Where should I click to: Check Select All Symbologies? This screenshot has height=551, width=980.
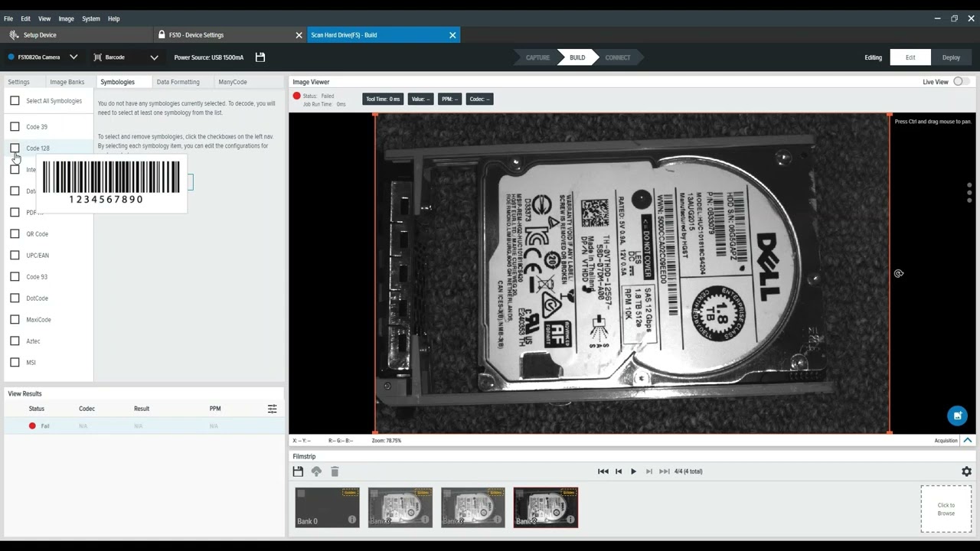tap(15, 100)
